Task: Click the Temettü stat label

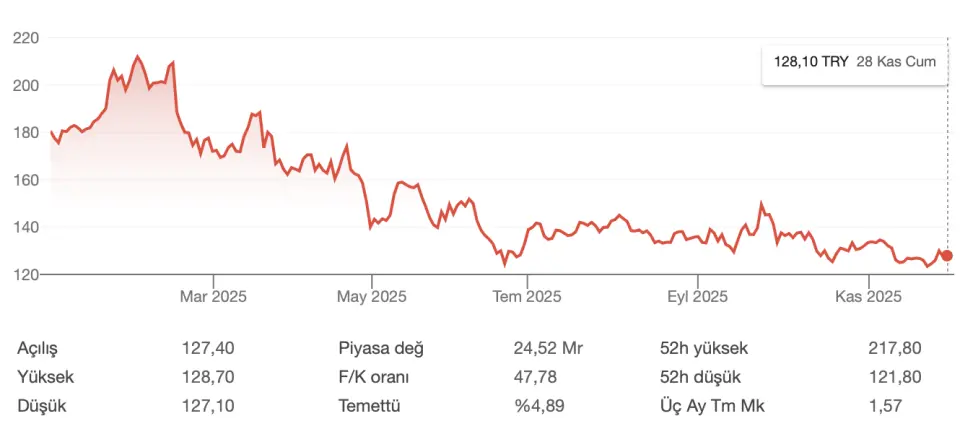Action: tap(371, 406)
